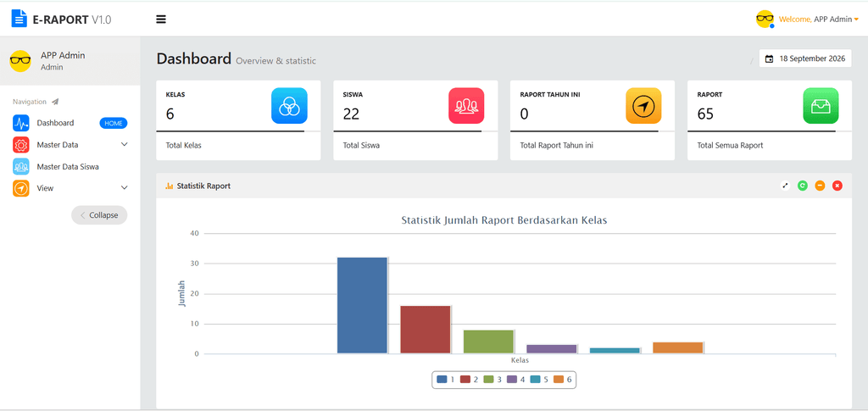
Task: Click the View compass icon
Action: tap(21, 188)
